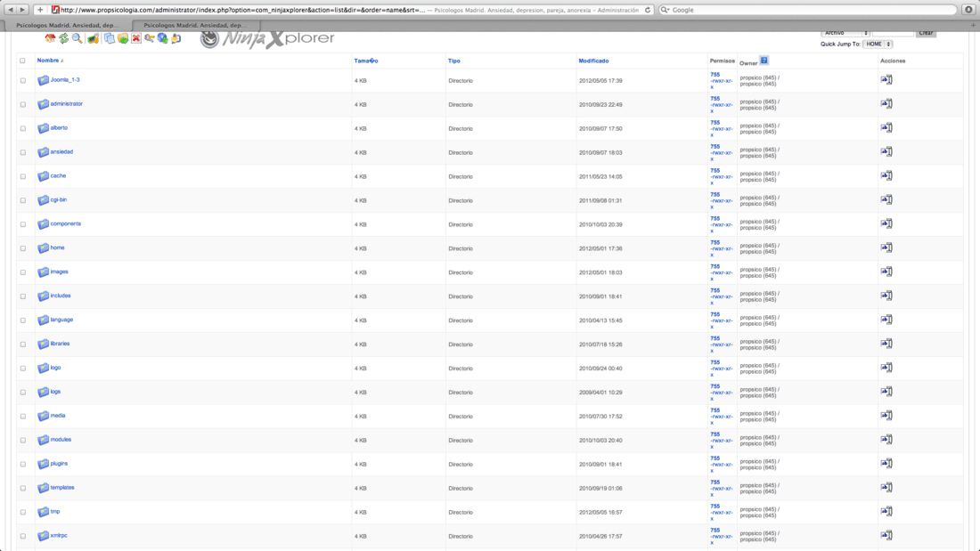Check the cgi-bin row checkbox
This screenshot has width=980, height=551.
point(23,200)
